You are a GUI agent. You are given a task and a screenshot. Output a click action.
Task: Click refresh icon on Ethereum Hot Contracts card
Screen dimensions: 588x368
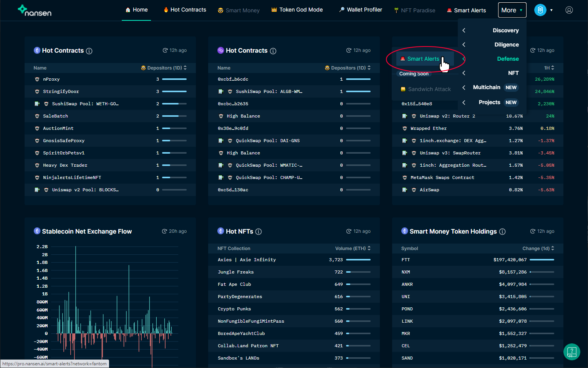click(x=165, y=50)
